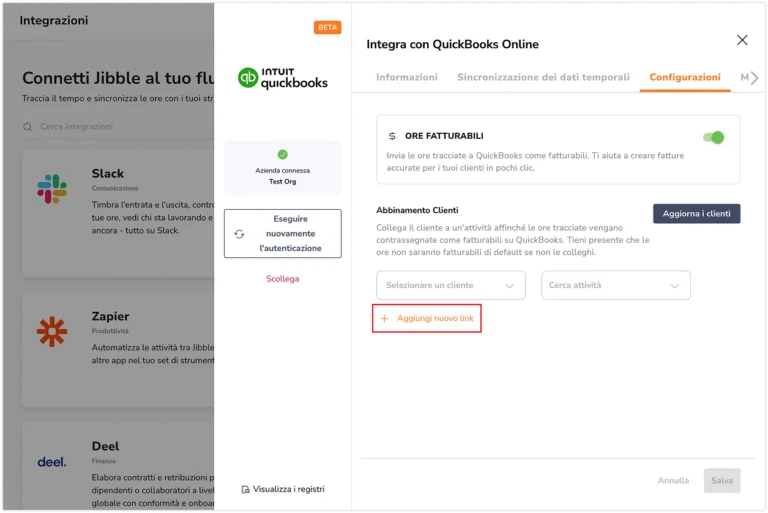Click the Annulla button
The width and height of the screenshot is (768, 513).
click(673, 481)
